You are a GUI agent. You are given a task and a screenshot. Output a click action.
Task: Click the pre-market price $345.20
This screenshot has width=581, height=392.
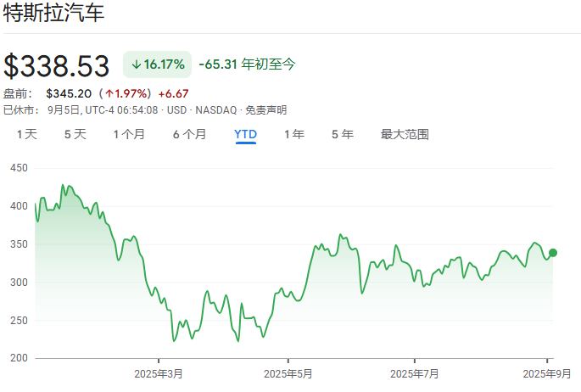point(69,93)
